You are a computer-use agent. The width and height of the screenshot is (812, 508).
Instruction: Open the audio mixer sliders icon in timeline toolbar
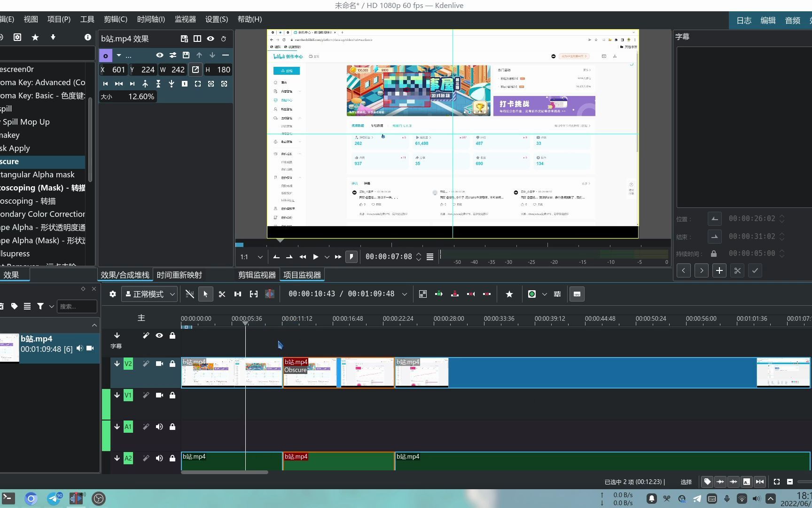point(557,294)
